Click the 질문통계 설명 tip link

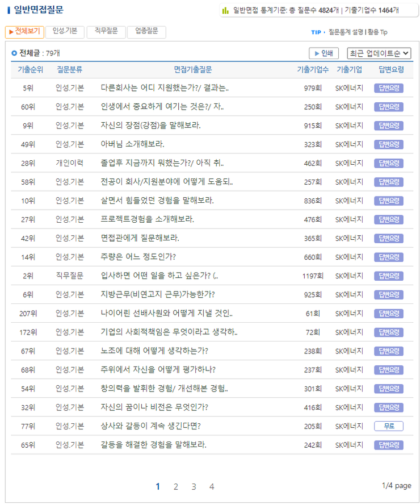pos(346,32)
